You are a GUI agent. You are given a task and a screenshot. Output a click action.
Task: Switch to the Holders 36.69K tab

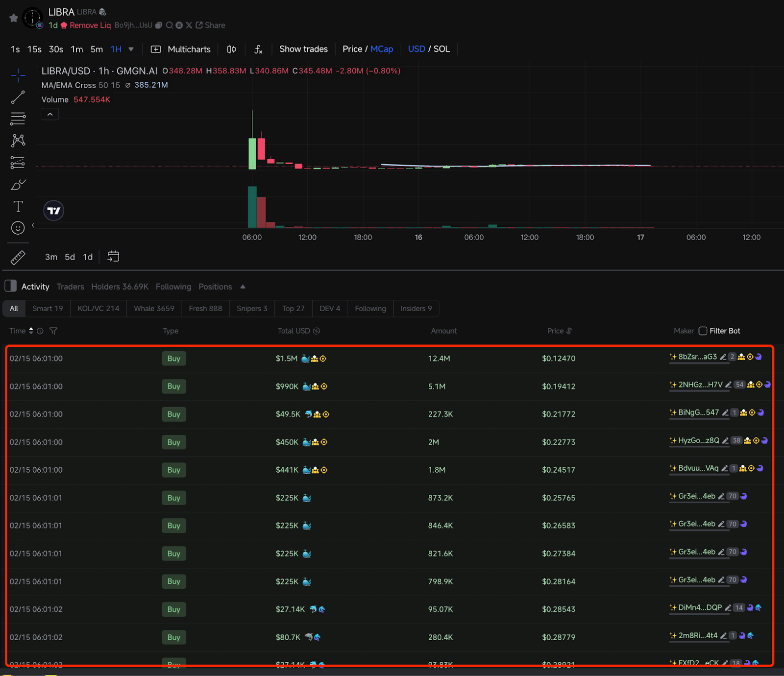coord(120,287)
